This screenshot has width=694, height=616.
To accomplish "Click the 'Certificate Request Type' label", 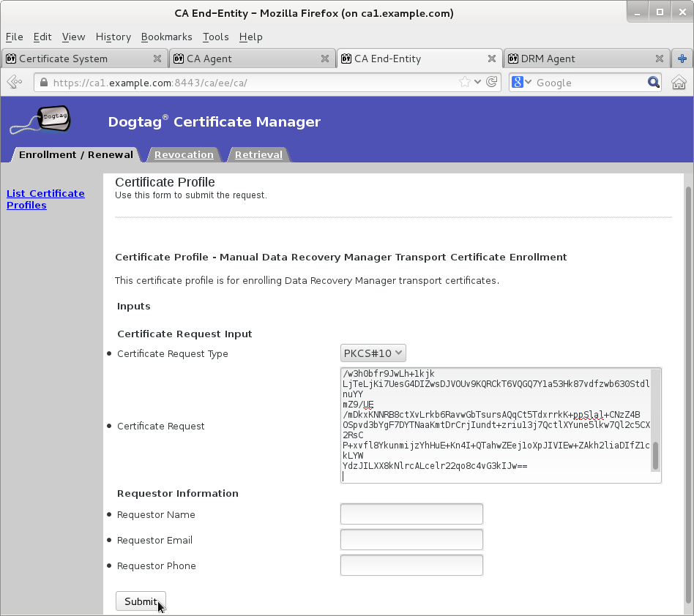I will [173, 354].
